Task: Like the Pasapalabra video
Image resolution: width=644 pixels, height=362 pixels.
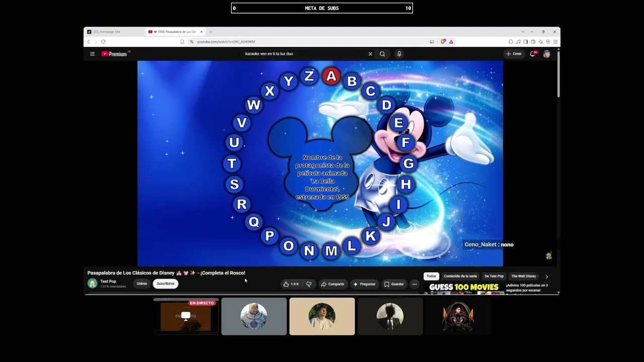Action: tap(291, 284)
